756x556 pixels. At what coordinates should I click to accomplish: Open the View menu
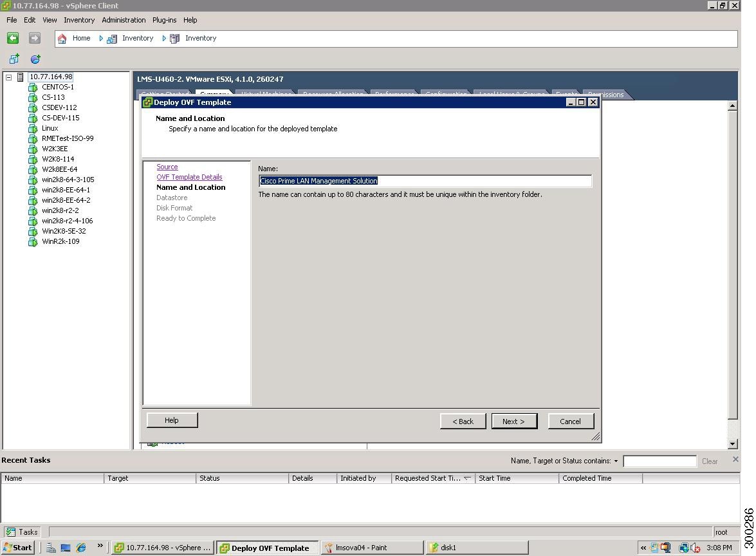50,20
